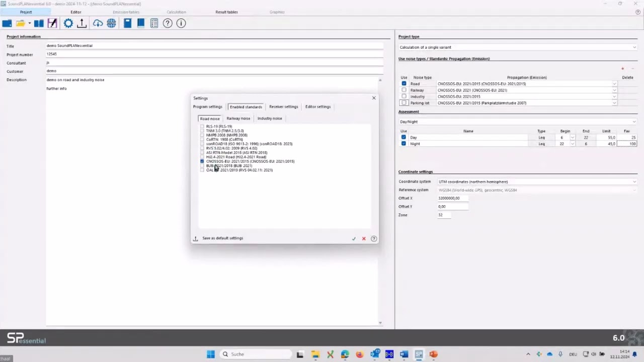The width and height of the screenshot is (644, 362).
Task: Click the website globe toolbar icon
Action: pos(111,23)
